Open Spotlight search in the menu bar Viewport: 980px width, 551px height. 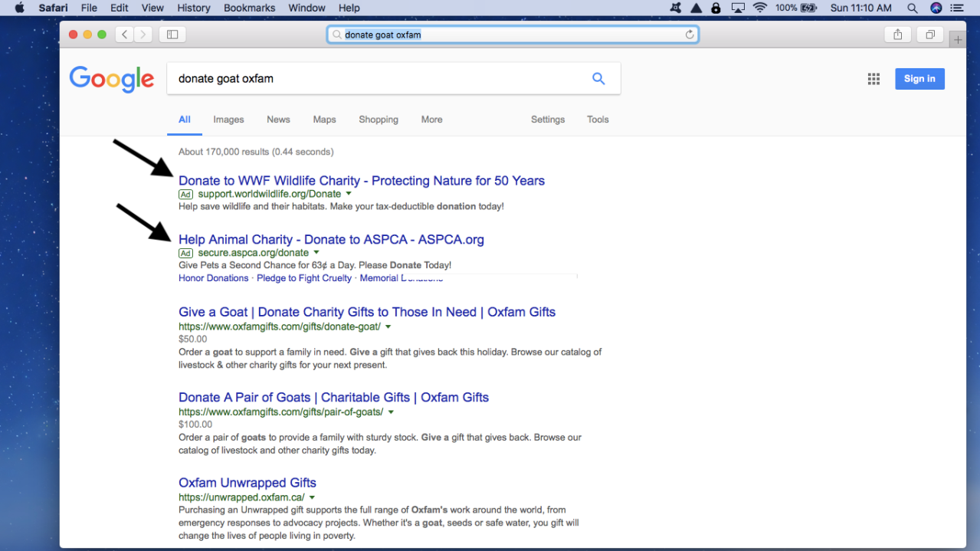tap(912, 8)
